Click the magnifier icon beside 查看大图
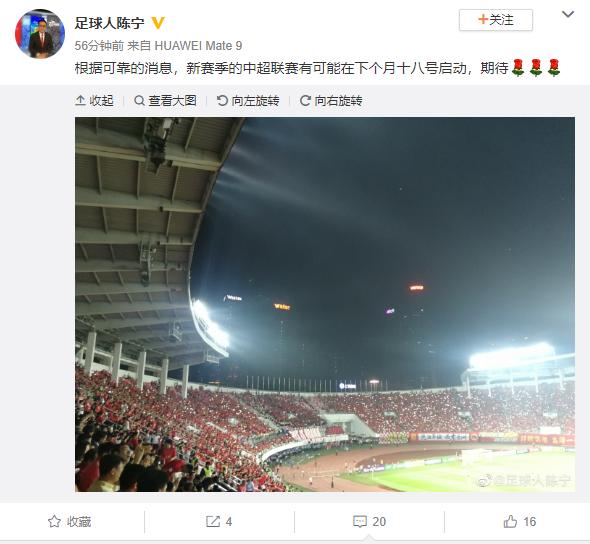The height and width of the screenshot is (544, 590). click(139, 100)
